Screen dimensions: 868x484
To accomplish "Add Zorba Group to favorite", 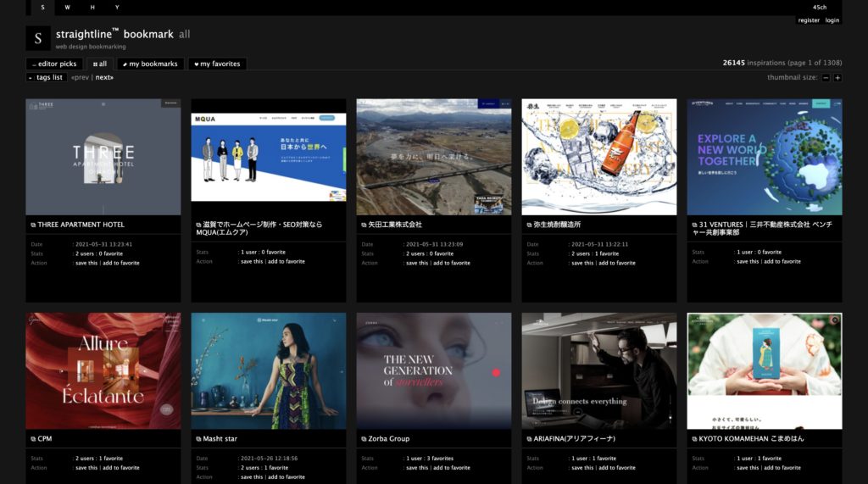I will (x=452, y=468).
